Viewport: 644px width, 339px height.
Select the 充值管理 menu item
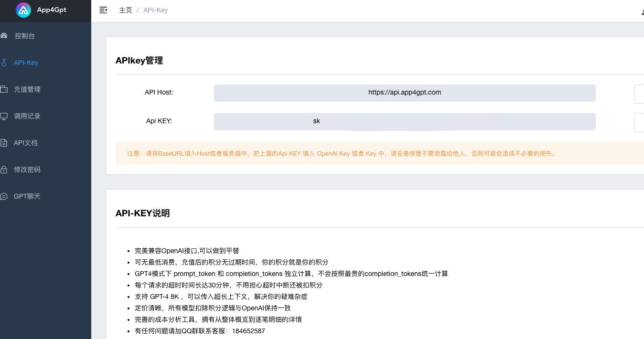(x=27, y=89)
